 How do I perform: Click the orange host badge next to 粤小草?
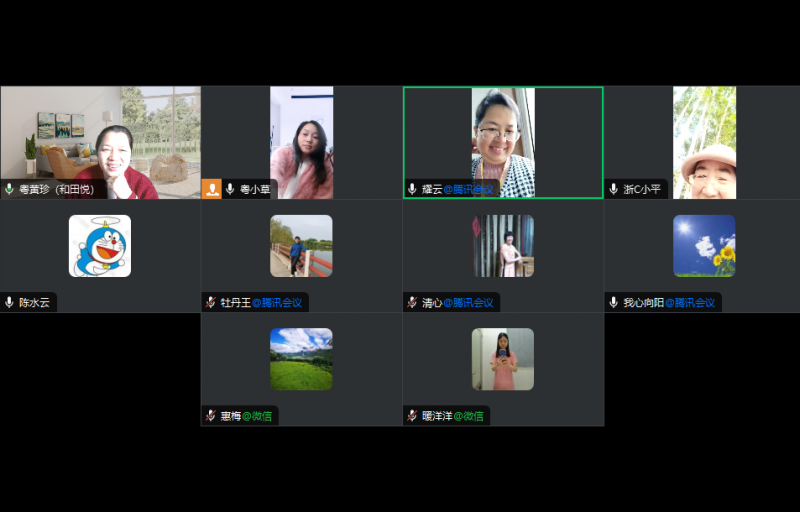(x=212, y=189)
